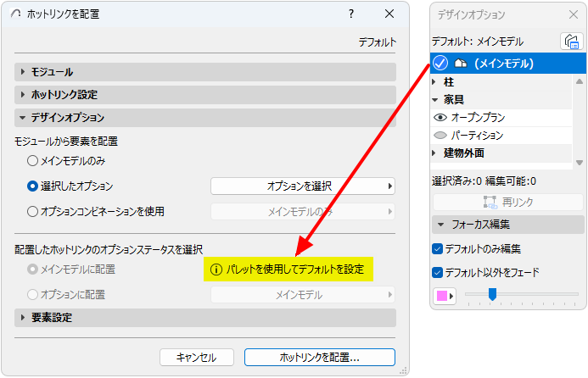Open the Design Option Manager icon button
This screenshot has width=588, height=378.
tap(572, 42)
